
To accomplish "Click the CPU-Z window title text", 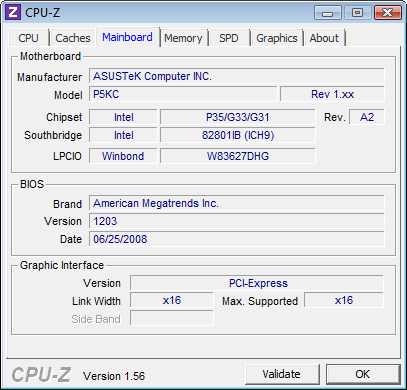I will (x=43, y=13).
